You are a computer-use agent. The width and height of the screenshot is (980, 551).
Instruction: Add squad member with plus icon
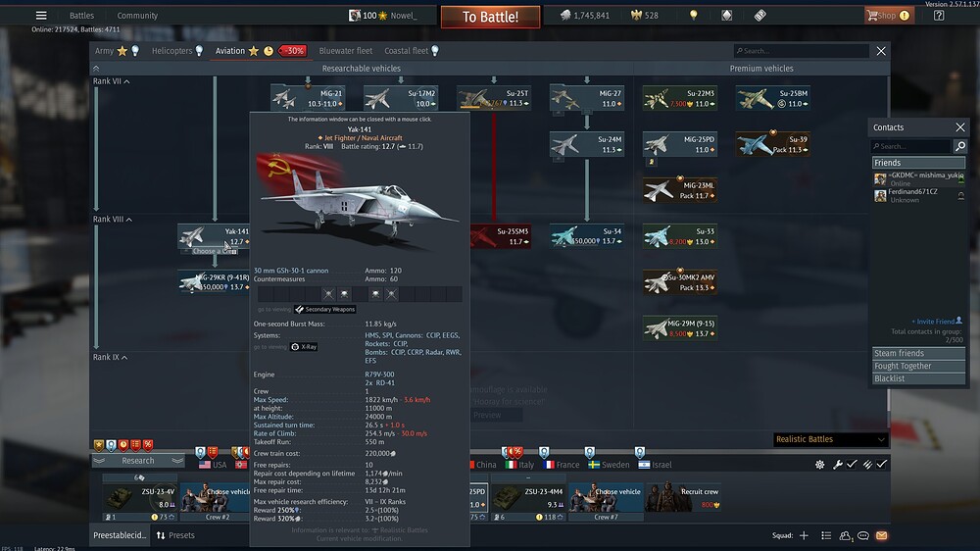(x=804, y=536)
